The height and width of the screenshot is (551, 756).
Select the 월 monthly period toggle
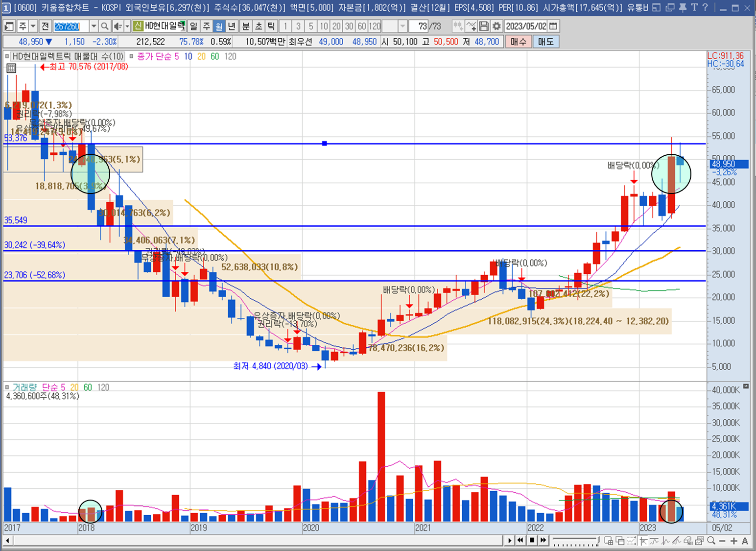tap(219, 26)
